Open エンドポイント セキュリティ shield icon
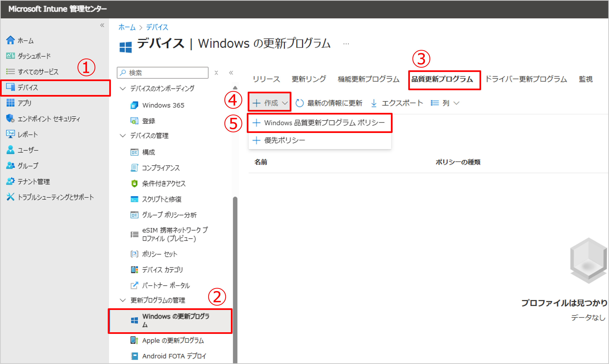This screenshot has width=609, height=364. tap(10, 119)
